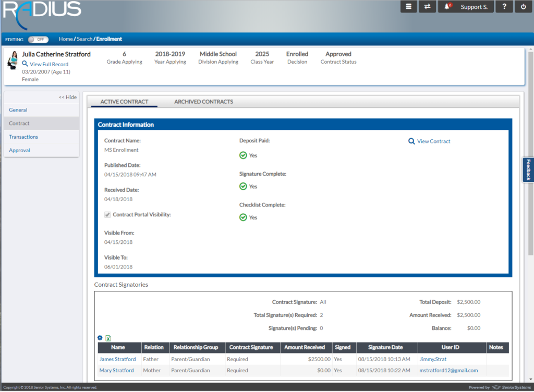The width and height of the screenshot is (534, 392).
Task: Open James Stratford's record link
Action: point(117,359)
